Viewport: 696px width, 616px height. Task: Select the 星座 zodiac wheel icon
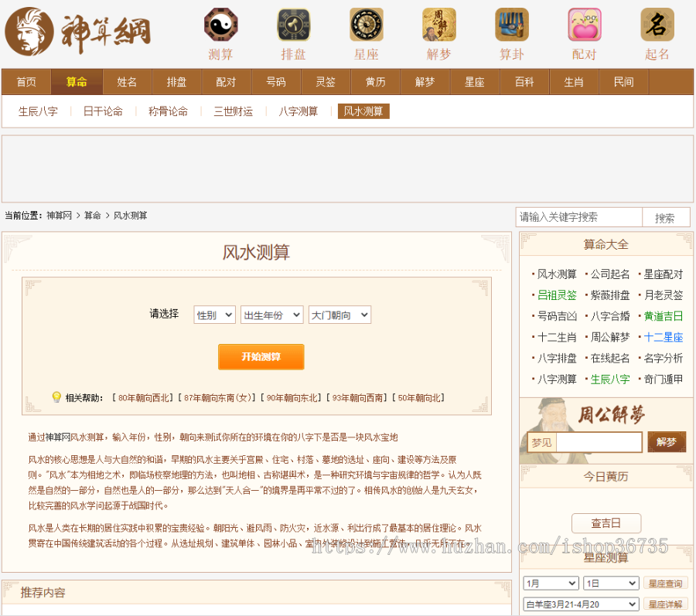tap(366, 25)
